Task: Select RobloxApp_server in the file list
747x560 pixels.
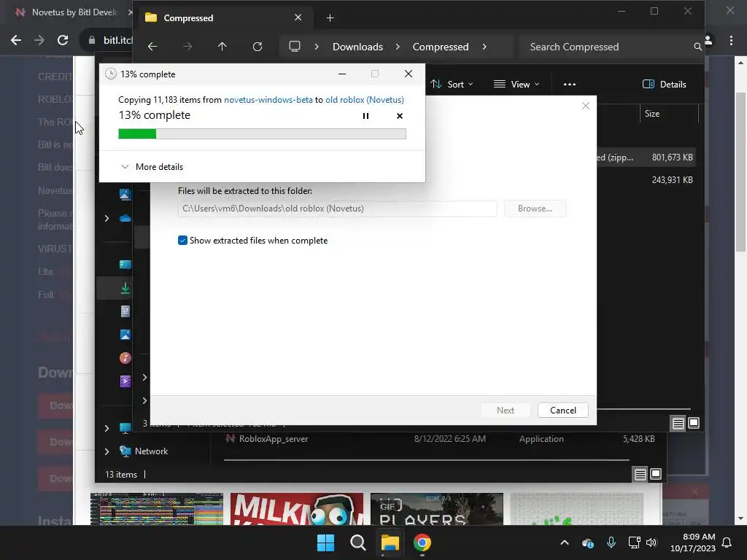Action: (x=274, y=439)
